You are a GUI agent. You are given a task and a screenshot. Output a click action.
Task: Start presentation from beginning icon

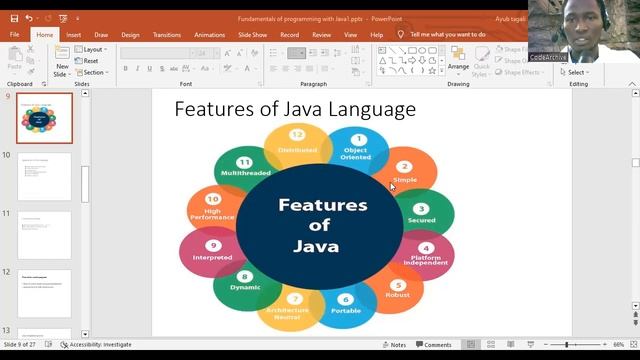point(63,19)
